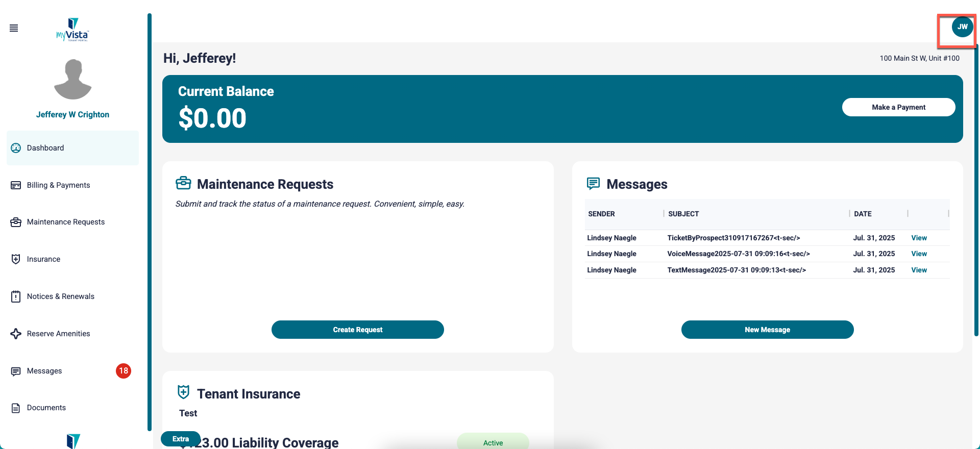Click the Active insurance status badge
980x449 pixels.
(x=493, y=442)
